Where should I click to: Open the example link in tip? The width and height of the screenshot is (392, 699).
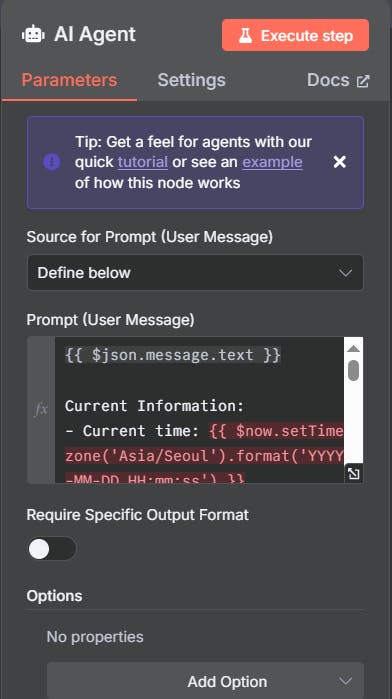pyautogui.click(x=272, y=162)
